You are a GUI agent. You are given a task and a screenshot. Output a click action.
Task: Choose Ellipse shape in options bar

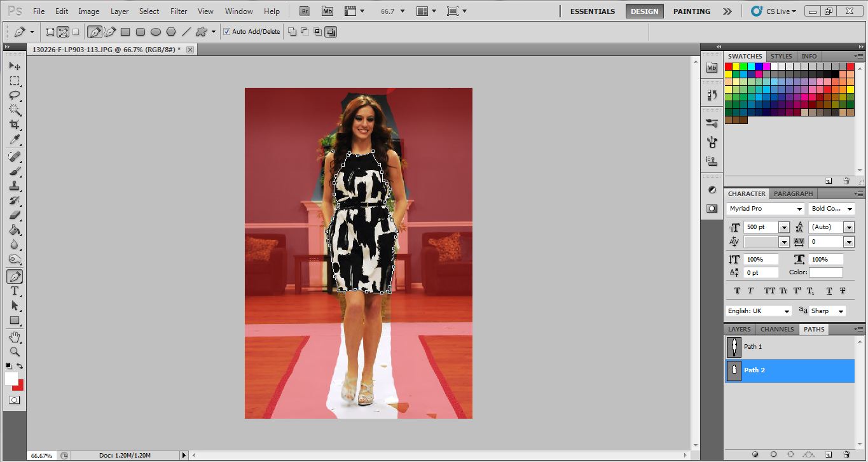tap(155, 31)
